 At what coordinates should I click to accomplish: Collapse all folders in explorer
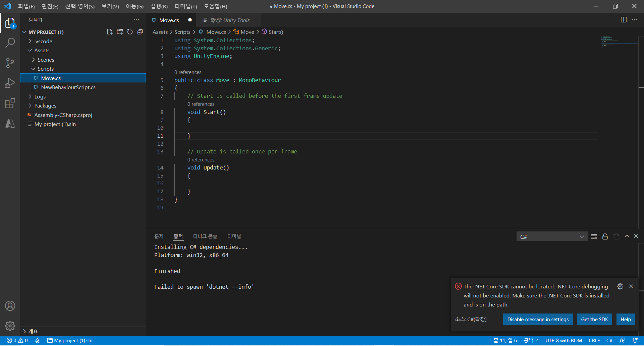pos(140,32)
